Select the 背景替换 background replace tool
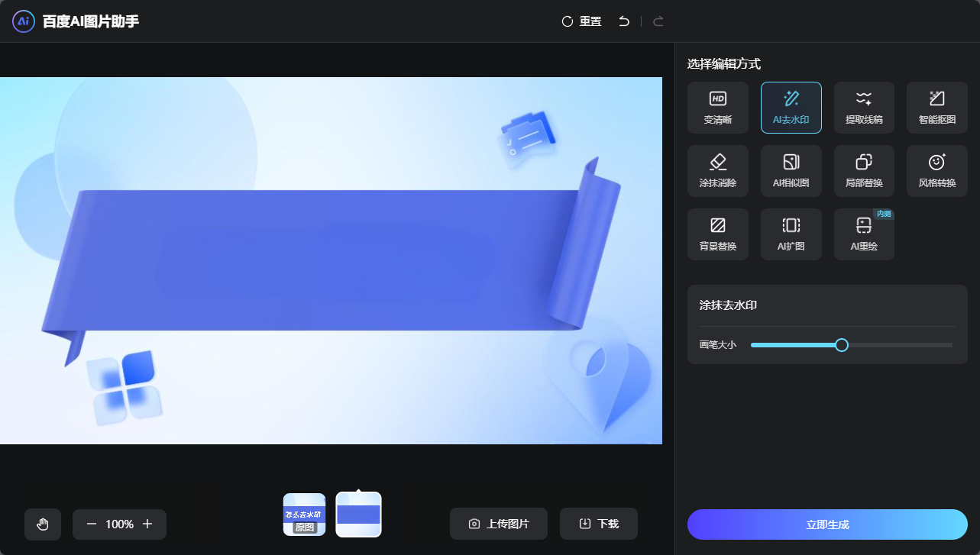 (x=717, y=234)
